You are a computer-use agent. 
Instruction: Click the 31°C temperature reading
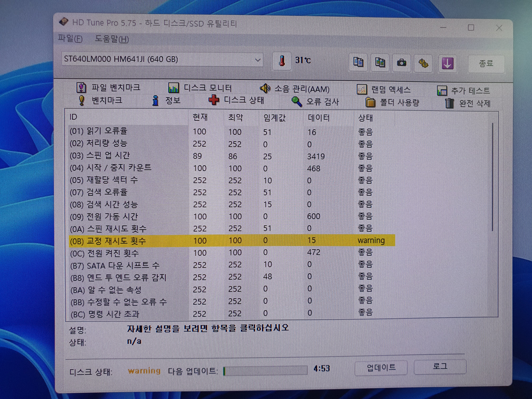pos(303,60)
